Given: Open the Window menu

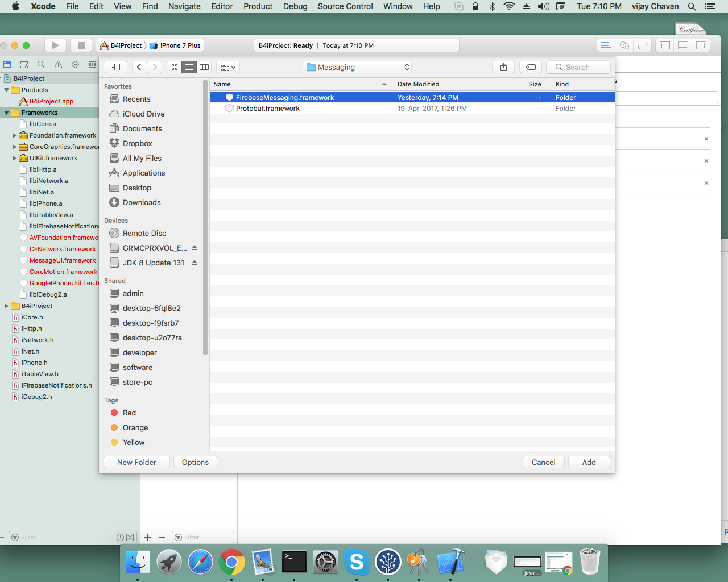Looking at the screenshot, I should coord(398,6).
